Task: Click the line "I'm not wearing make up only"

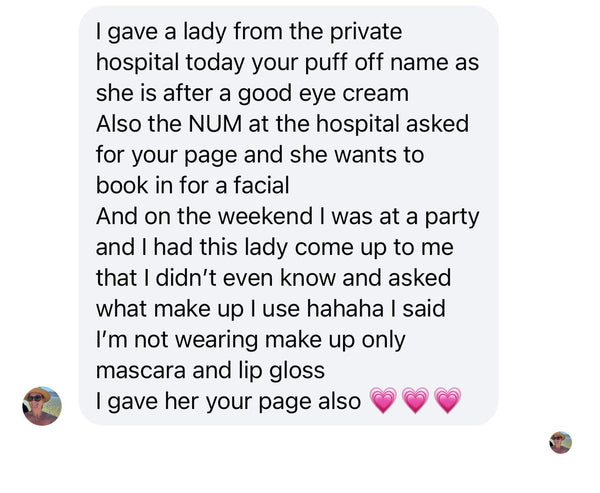Action: point(250,340)
